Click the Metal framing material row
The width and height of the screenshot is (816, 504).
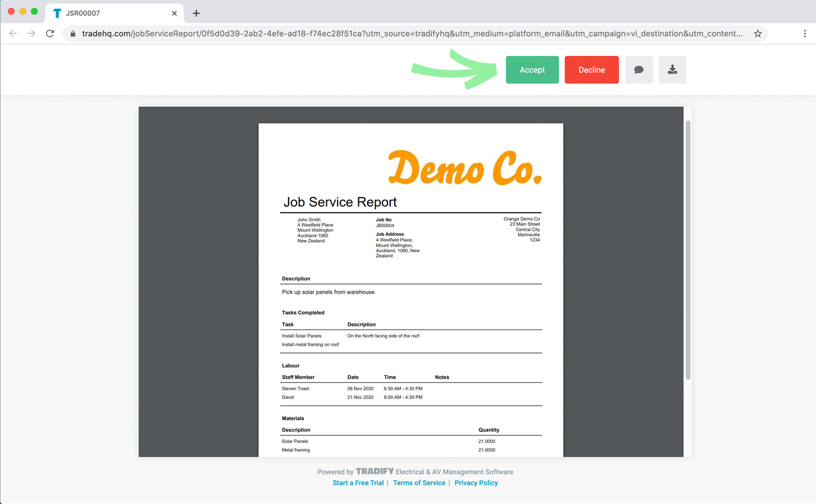pyautogui.click(x=411, y=450)
